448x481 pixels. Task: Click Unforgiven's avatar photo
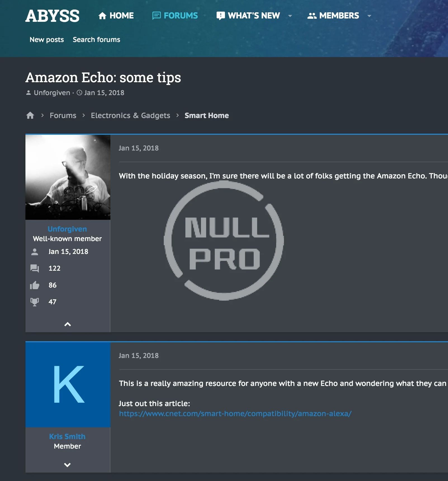click(x=68, y=177)
